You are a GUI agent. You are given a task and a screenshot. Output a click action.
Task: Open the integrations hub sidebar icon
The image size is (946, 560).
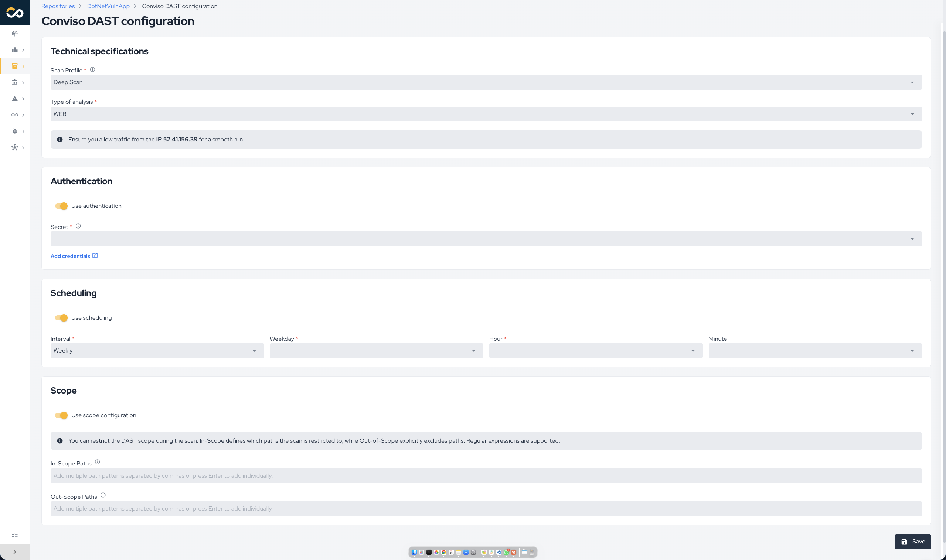[x=15, y=147]
